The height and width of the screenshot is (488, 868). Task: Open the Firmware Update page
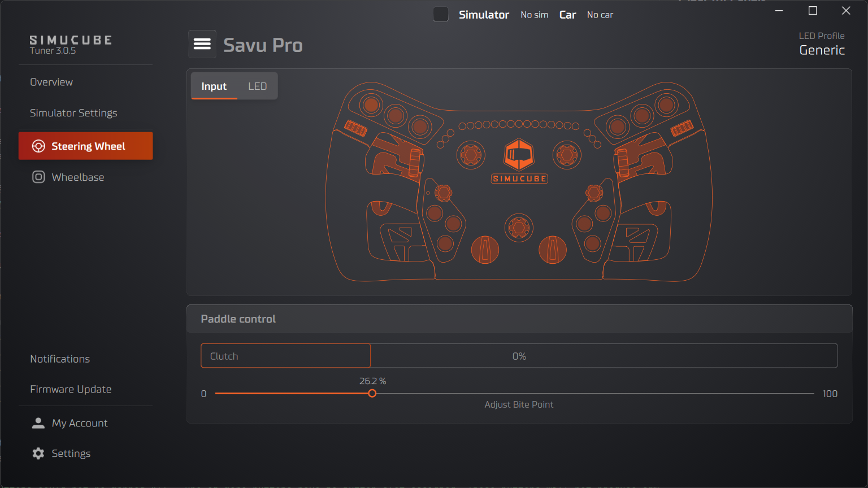pos(71,389)
